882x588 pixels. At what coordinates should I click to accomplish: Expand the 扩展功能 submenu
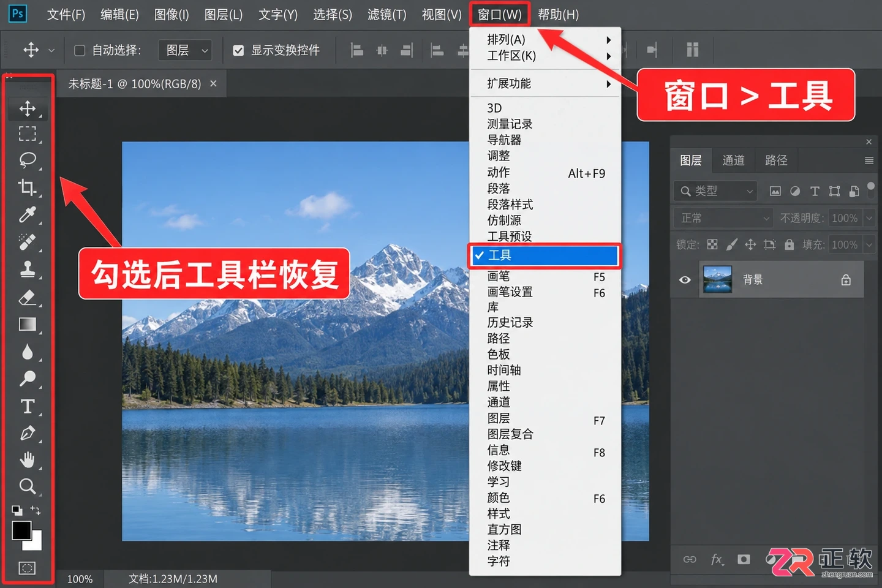545,83
